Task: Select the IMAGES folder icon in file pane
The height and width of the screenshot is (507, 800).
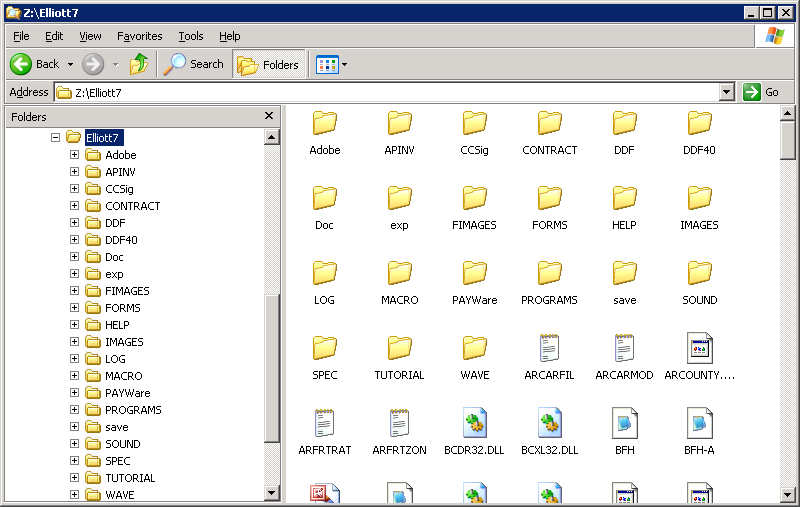Action: point(699,198)
